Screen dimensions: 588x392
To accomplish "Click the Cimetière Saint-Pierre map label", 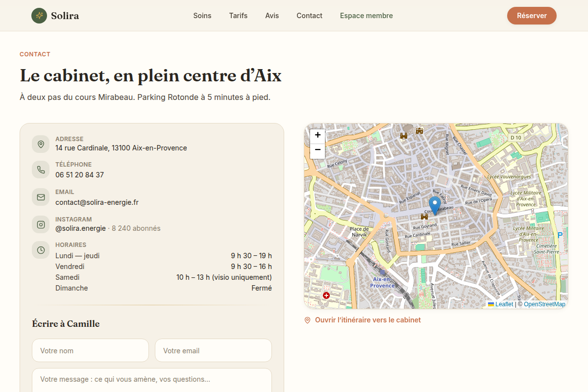I will (x=546, y=249).
